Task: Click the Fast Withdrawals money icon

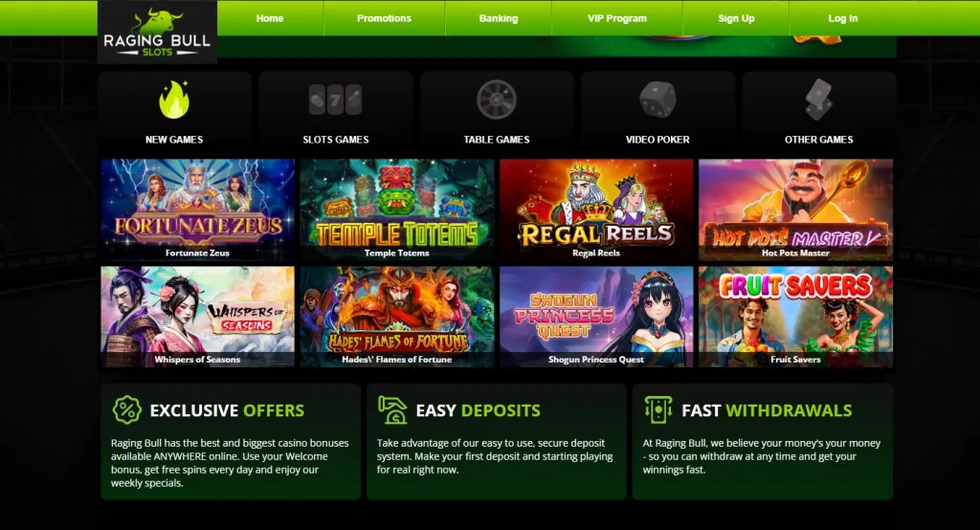Action: coord(658,410)
